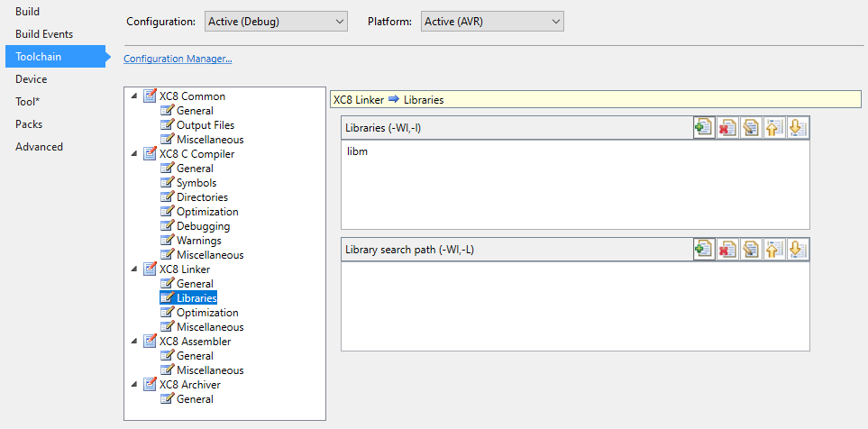
Task: Collapse the XC8 Common tree node
Action: 135,96
